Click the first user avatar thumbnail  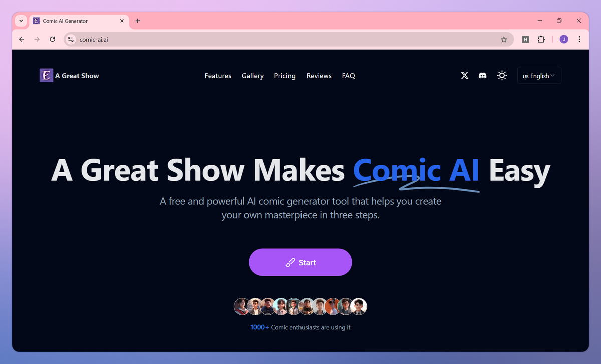[x=242, y=306]
